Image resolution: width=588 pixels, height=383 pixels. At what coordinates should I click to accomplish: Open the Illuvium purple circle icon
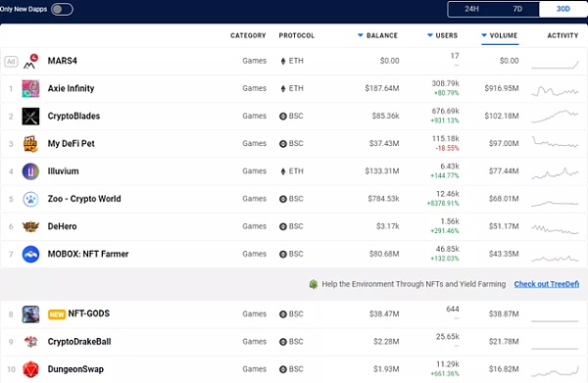(30, 171)
